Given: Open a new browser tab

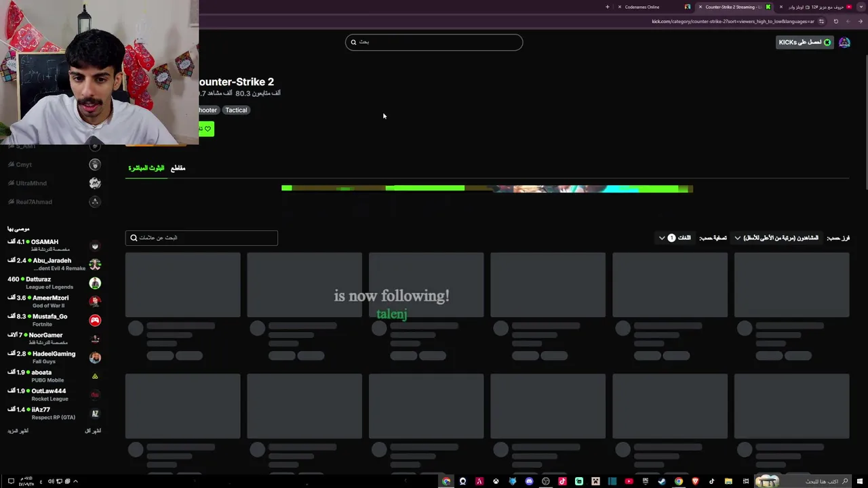Looking at the screenshot, I should pyautogui.click(x=608, y=7).
